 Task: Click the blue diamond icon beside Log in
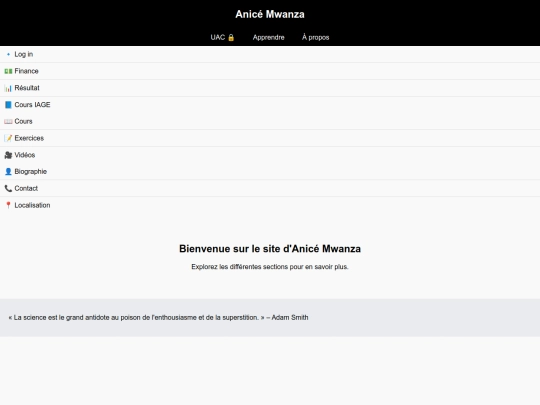tap(8, 54)
